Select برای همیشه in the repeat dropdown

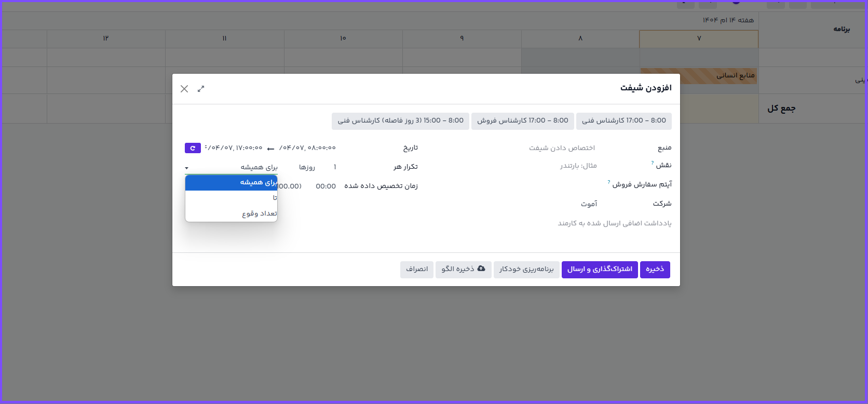[232, 183]
